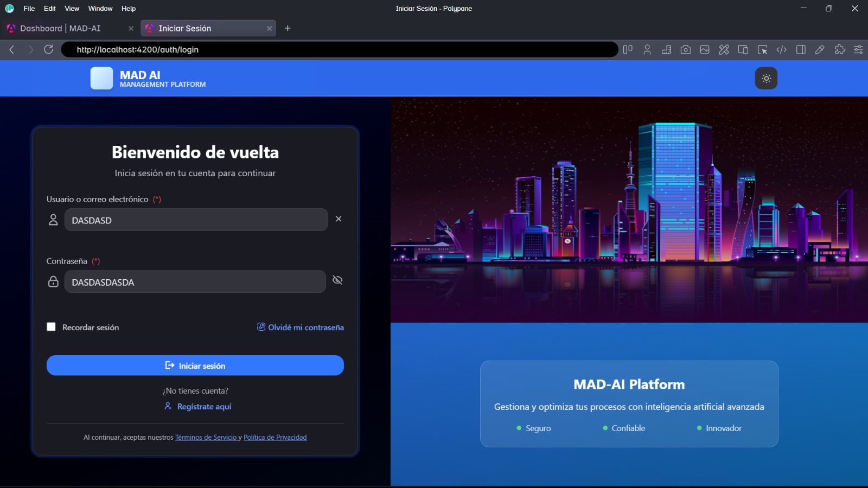Open the Olvidé mi contraseña link

tap(306, 328)
